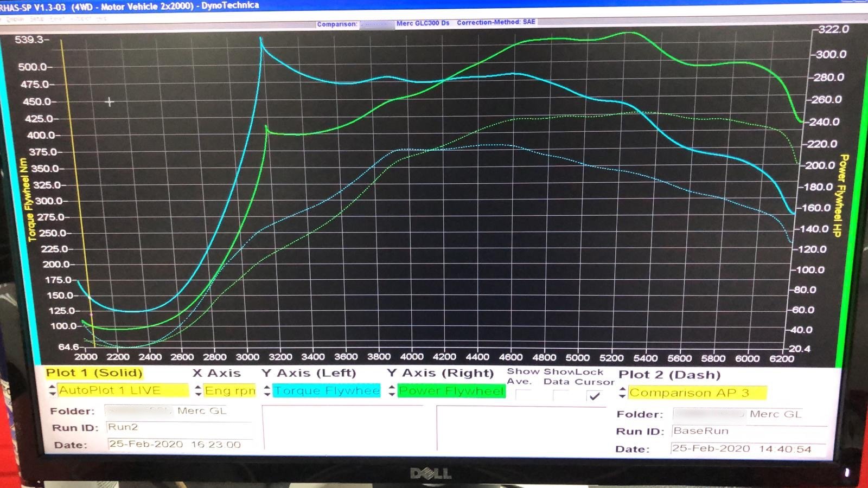
Task: Step the Plot 2 (Dash) selector arrows
Action: tap(622, 393)
